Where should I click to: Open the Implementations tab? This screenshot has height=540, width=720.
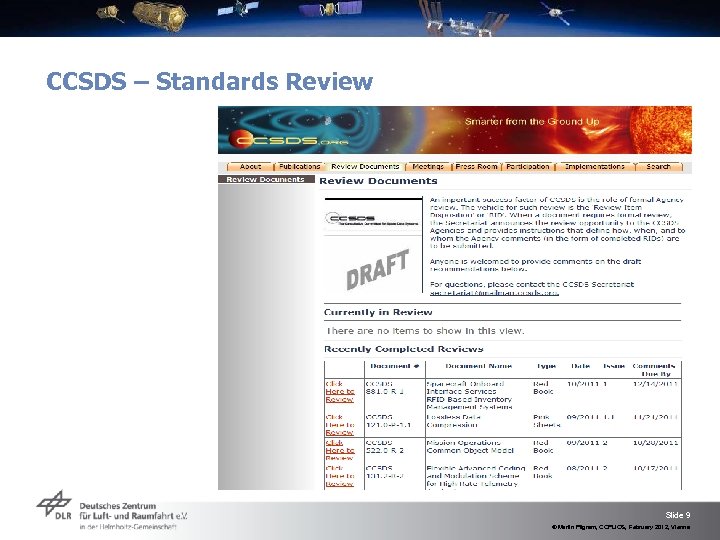[x=594, y=167]
